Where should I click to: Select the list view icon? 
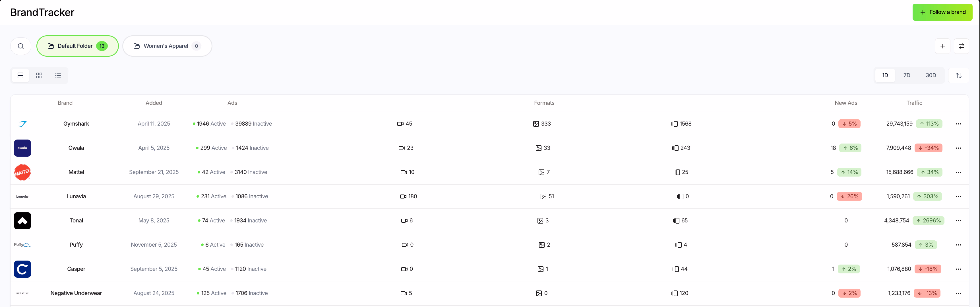[x=58, y=75]
